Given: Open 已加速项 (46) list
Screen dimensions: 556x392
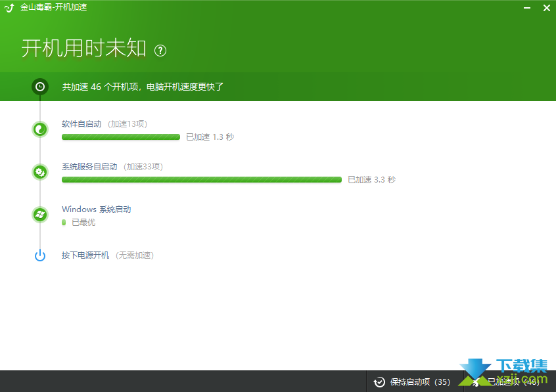Looking at the screenshot, I should (x=510, y=381).
